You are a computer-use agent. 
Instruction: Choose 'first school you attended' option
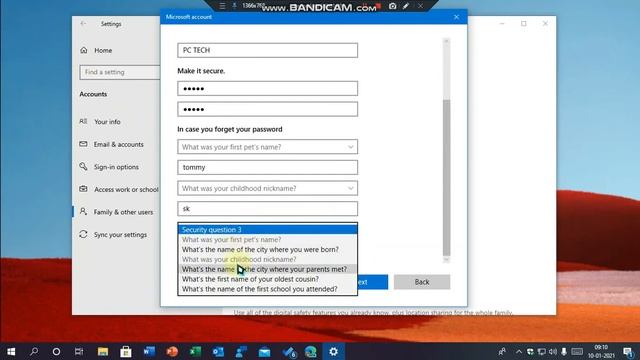267,289
